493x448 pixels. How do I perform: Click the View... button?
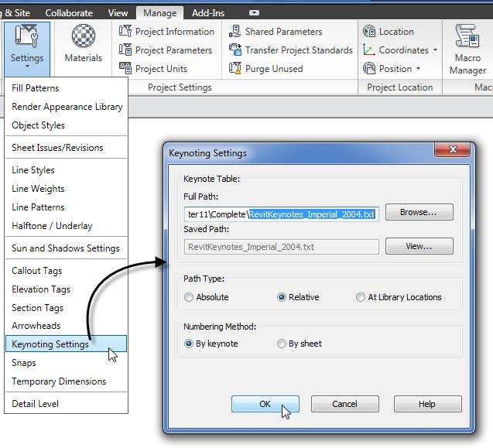pos(419,246)
